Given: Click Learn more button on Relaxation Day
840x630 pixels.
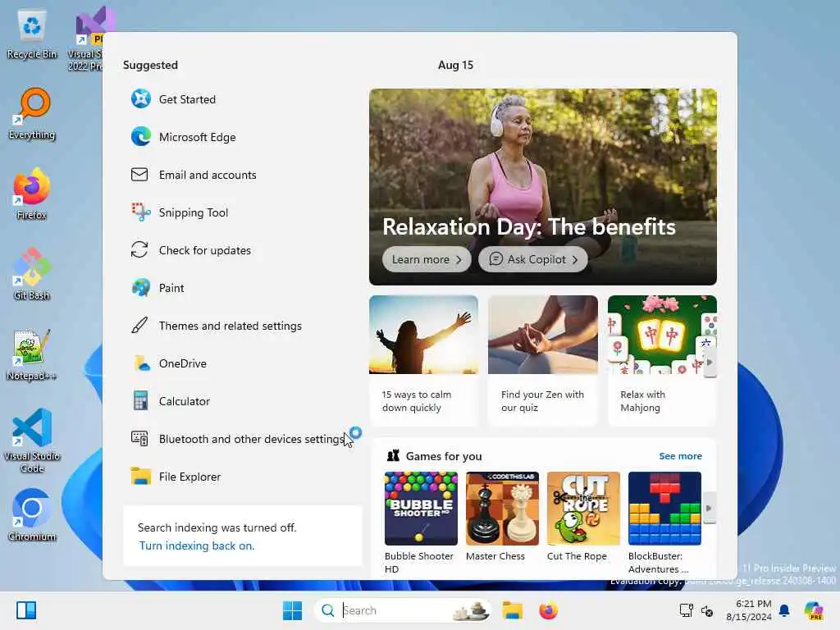Looking at the screenshot, I should (427, 259).
